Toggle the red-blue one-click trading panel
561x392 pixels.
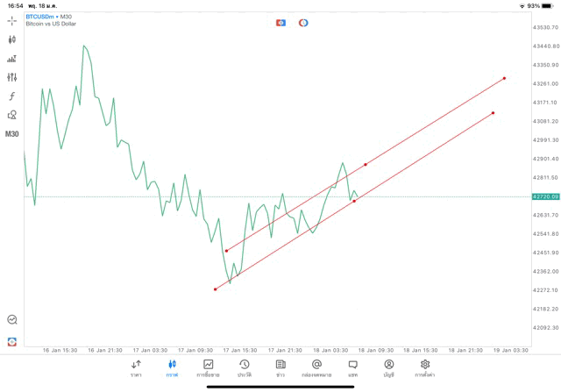pyautogui.click(x=280, y=23)
